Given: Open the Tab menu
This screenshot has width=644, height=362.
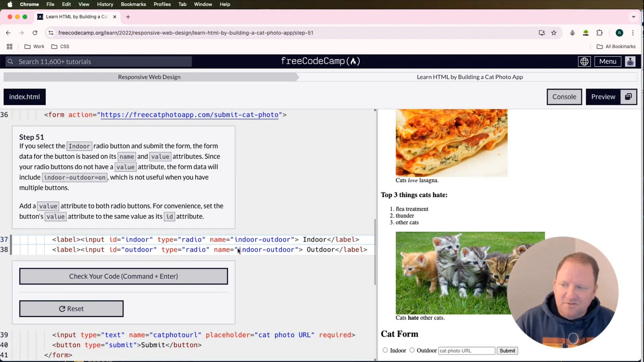Looking at the screenshot, I should (182, 4).
